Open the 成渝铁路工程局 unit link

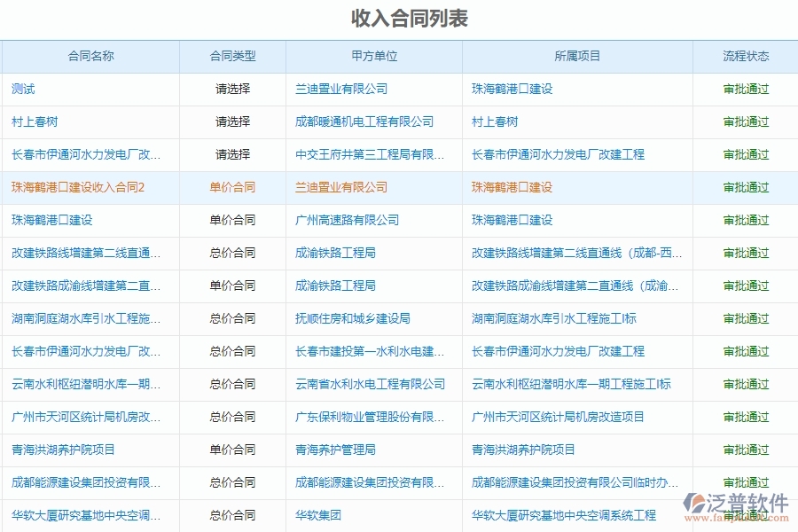tap(332, 253)
